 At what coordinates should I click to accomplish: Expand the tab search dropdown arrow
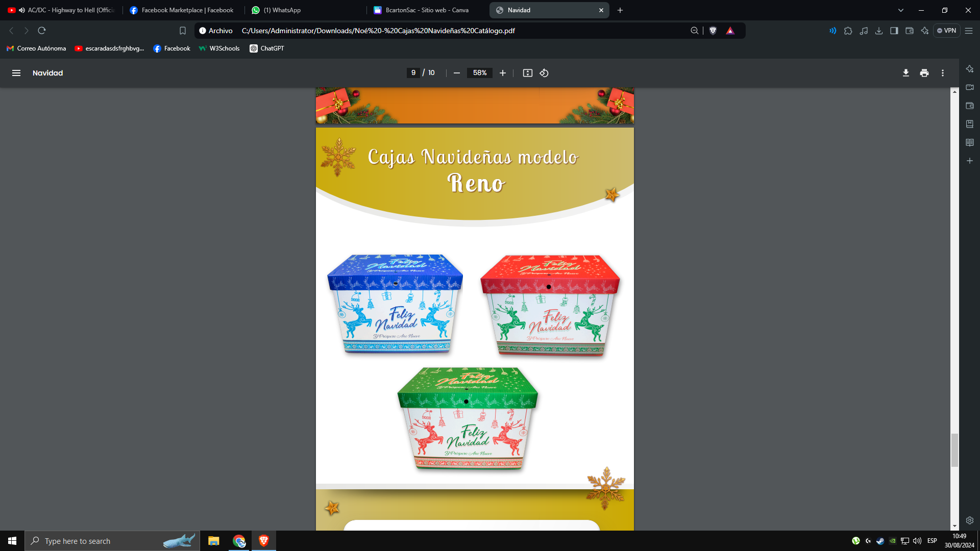point(900,10)
